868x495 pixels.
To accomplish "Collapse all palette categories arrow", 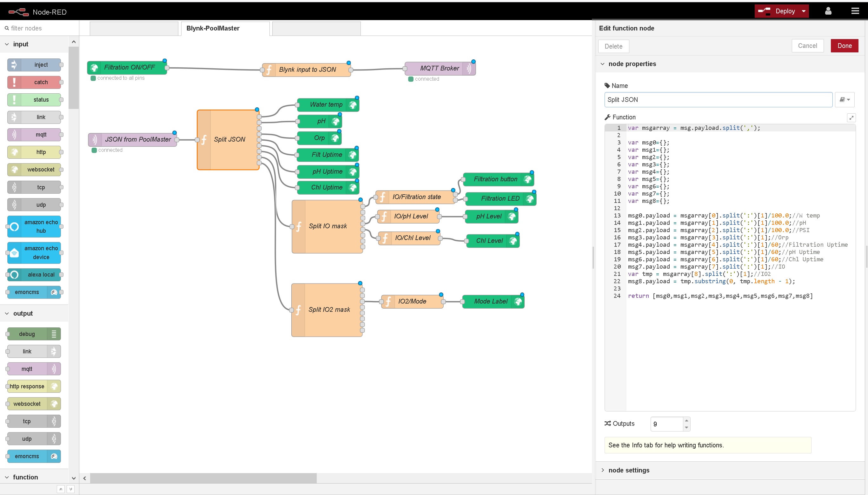I will (x=61, y=489).
